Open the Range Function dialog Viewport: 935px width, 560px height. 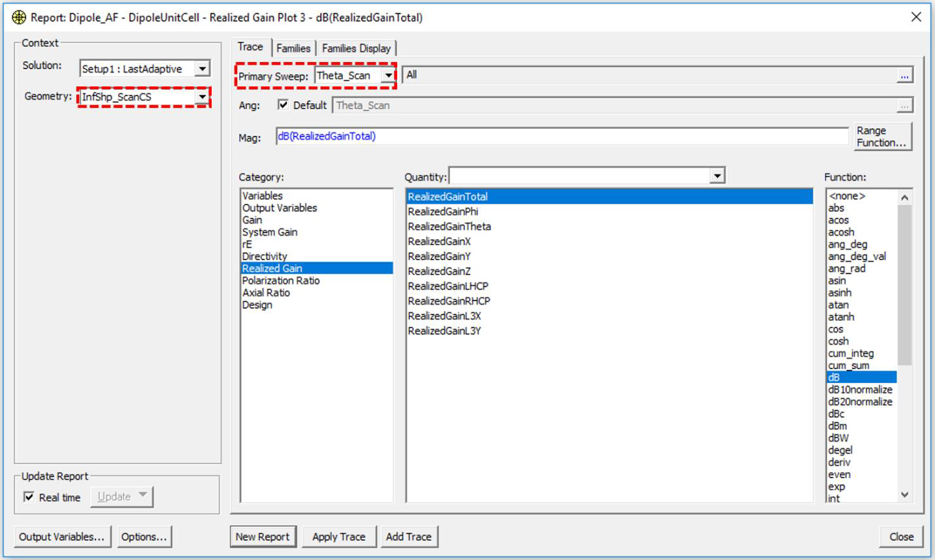(881, 137)
